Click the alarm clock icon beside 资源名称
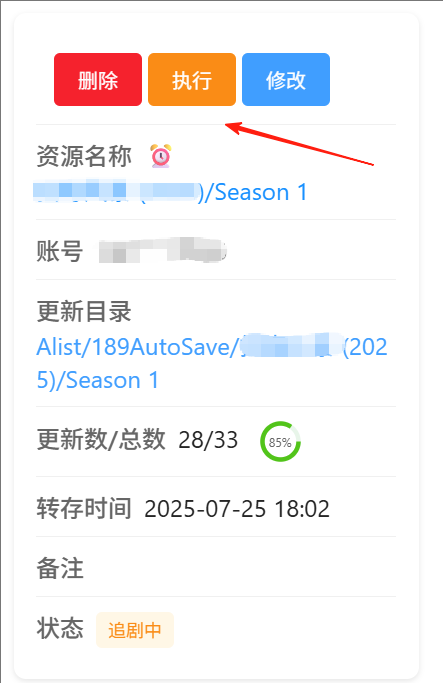The height and width of the screenshot is (683, 443). [161, 156]
